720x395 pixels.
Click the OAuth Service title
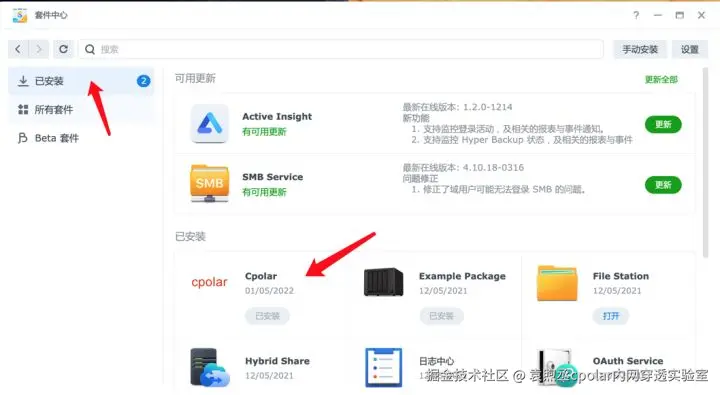[628, 361]
